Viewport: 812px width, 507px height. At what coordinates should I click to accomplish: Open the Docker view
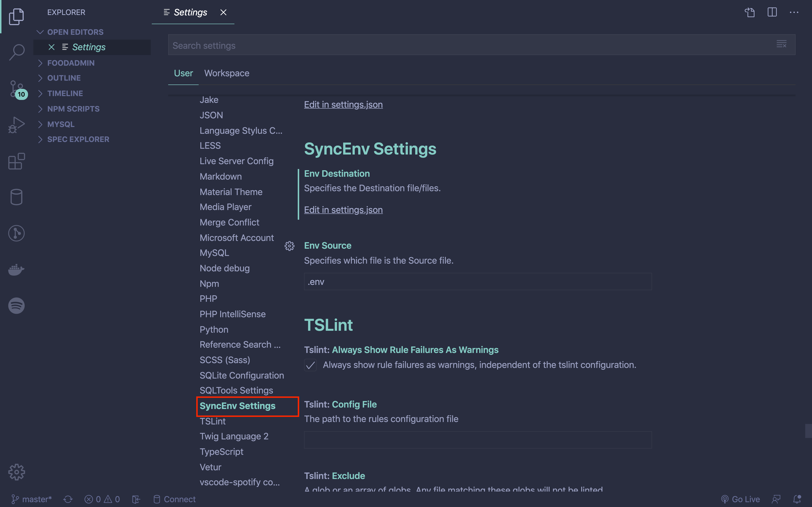[x=16, y=269]
